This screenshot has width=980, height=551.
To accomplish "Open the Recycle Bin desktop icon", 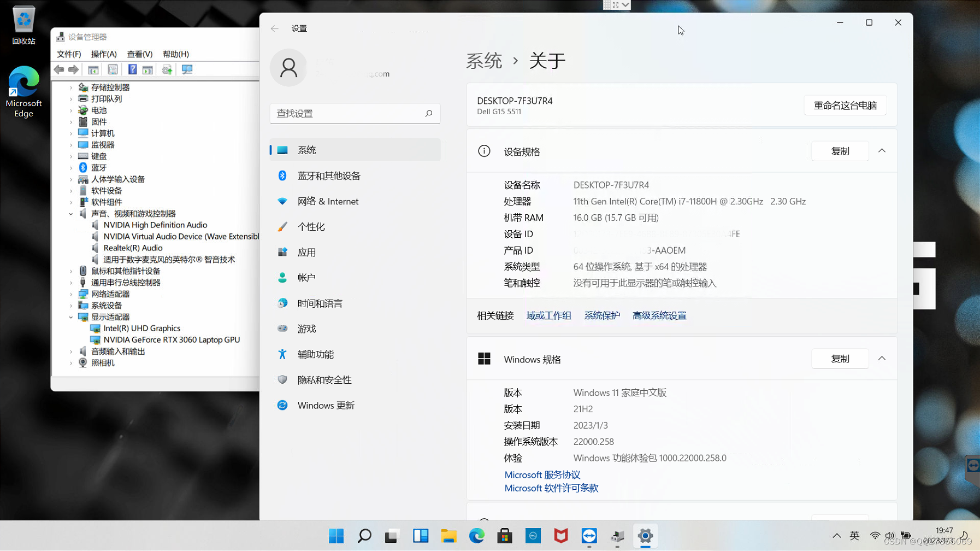I will (x=23, y=25).
